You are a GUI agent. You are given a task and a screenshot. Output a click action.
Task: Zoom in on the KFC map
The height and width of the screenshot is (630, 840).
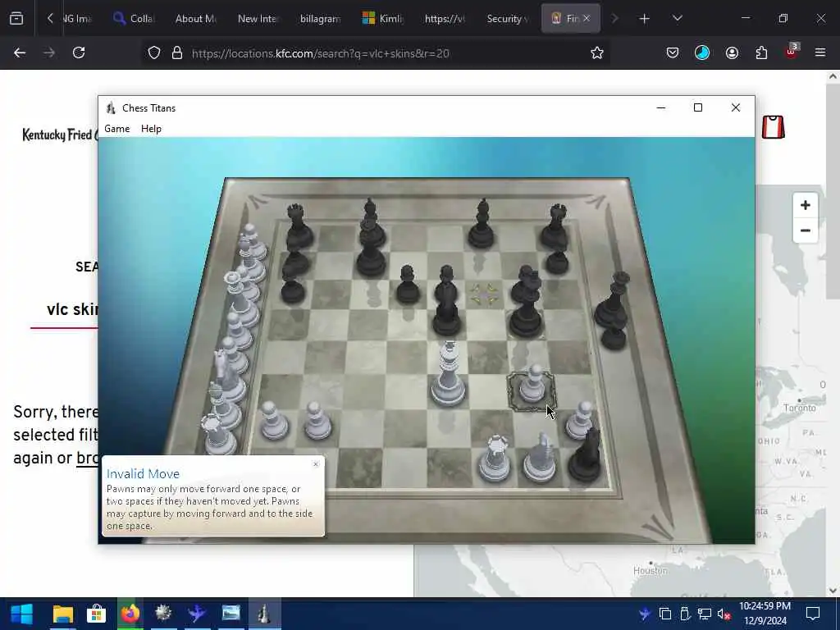coord(806,205)
